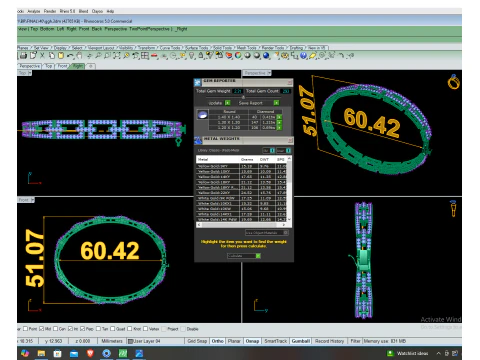480x360 pixels.
Task: Click the Undo arrow icon
Action: click(x=70, y=56)
